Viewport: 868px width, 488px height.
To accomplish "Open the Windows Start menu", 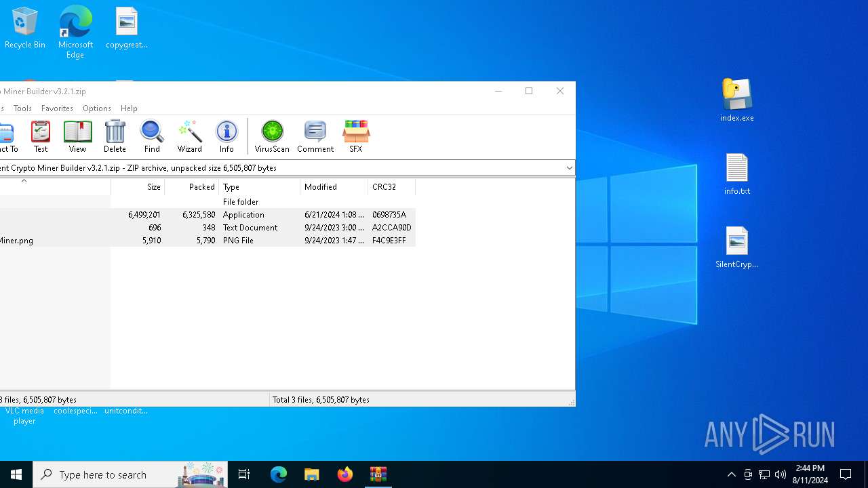I will (16, 474).
